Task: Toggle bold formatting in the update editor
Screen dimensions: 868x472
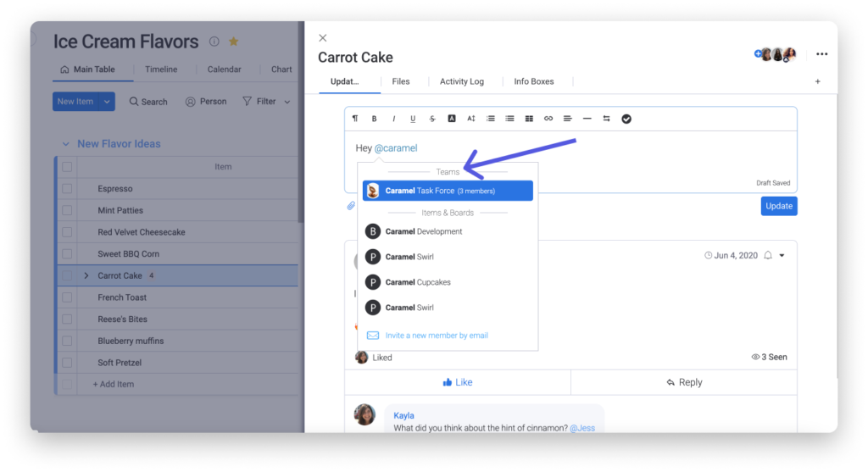Action: point(374,119)
